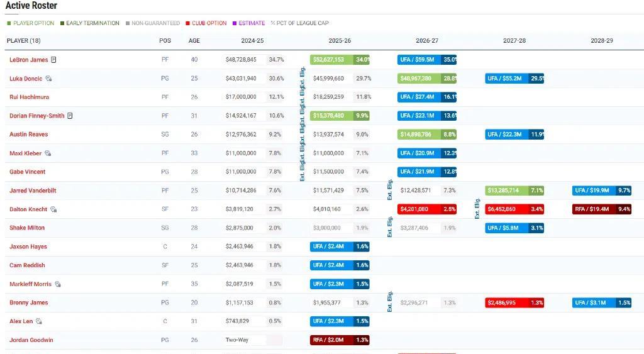Click the red Club Option legend swatch

[x=187, y=23]
